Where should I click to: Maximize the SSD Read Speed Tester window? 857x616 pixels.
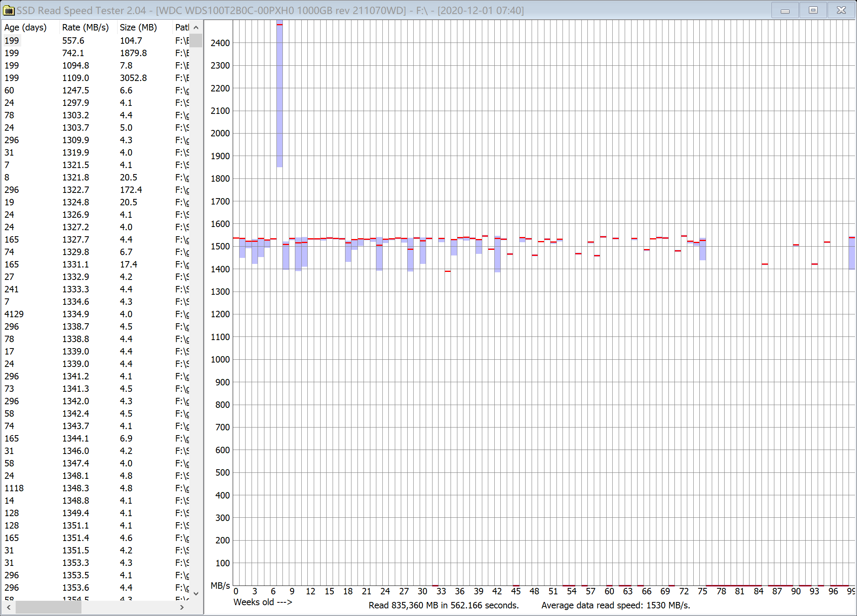[813, 10]
